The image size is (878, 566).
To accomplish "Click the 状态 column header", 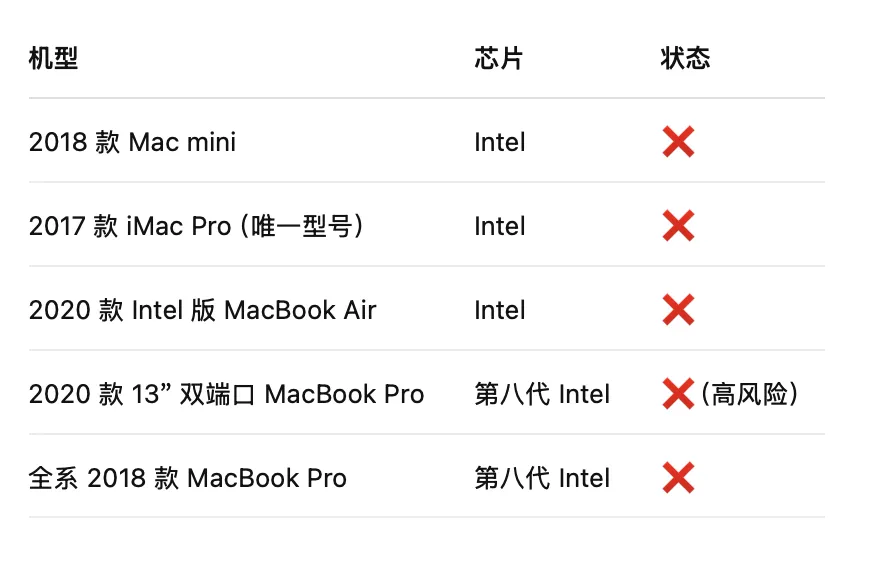I will click(685, 58).
